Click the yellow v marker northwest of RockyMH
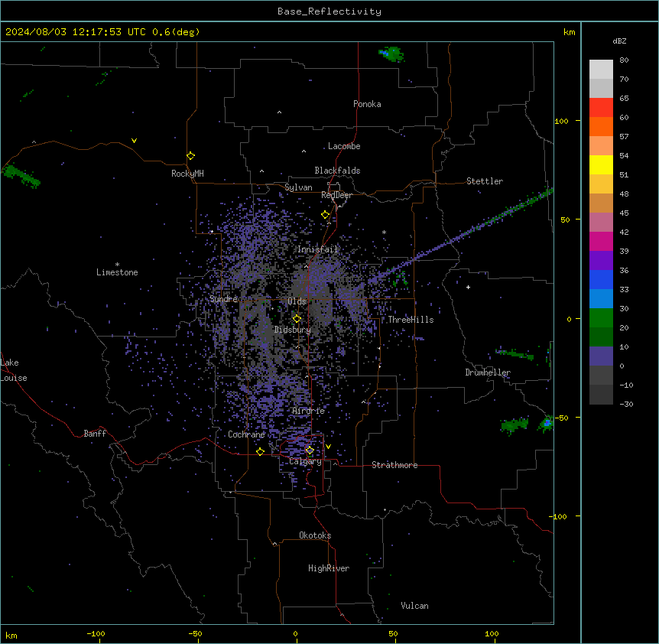This screenshot has width=659, height=644. [x=134, y=141]
